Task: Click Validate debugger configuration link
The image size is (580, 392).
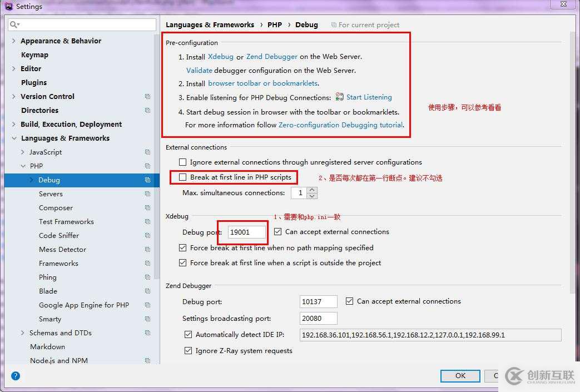Action: pos(199,70)
